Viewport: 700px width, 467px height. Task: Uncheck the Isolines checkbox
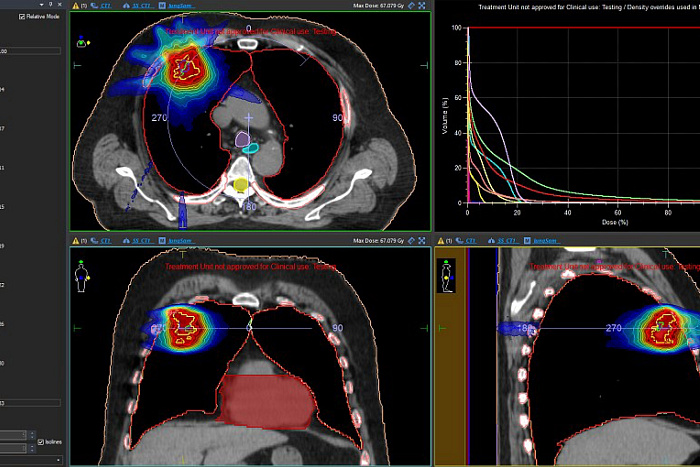(x=41, y=442)
